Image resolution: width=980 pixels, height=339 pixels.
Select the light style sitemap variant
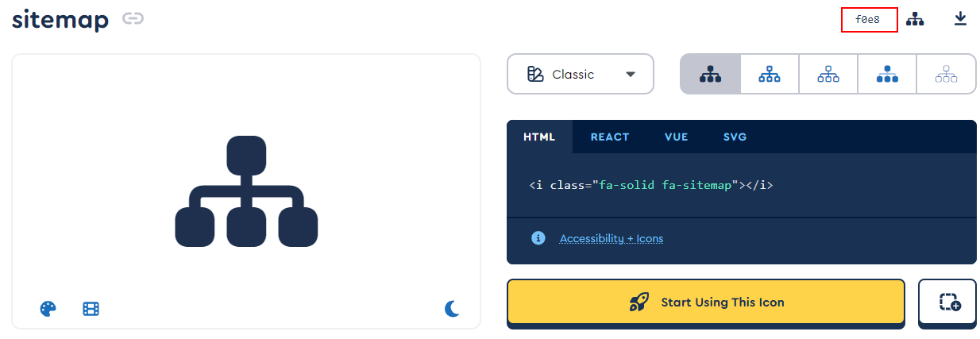coord(828,75)
